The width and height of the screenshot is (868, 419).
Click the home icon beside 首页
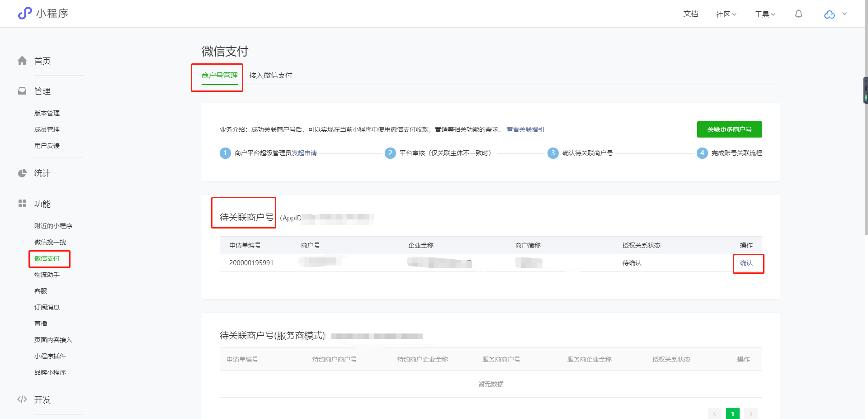pos(22,61)
